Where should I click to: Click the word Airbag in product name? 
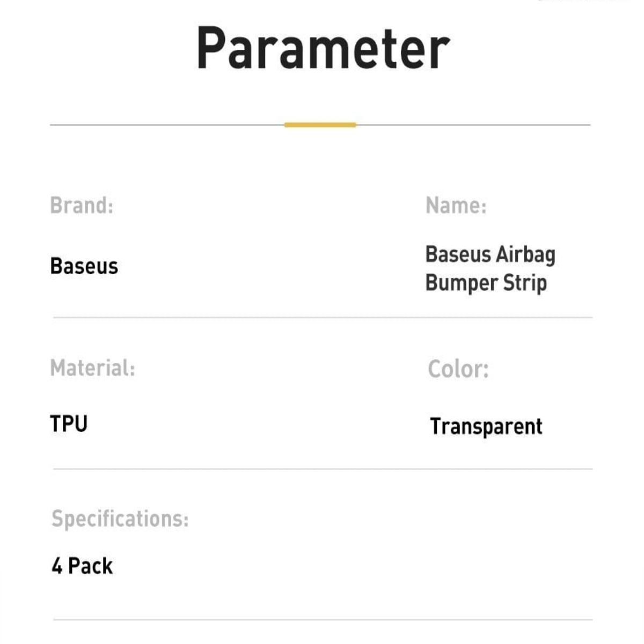[x=525, y=254]
